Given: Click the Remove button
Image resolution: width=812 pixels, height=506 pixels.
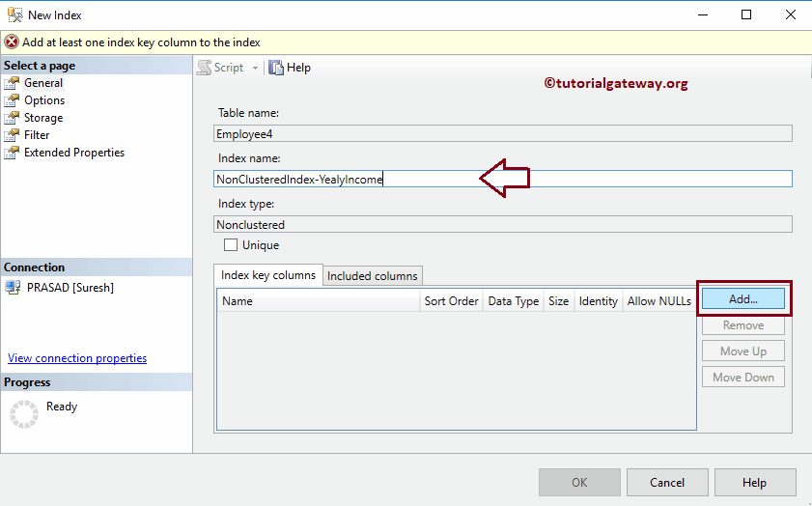Looking at the screenshot, I should (x=743, y=325).
